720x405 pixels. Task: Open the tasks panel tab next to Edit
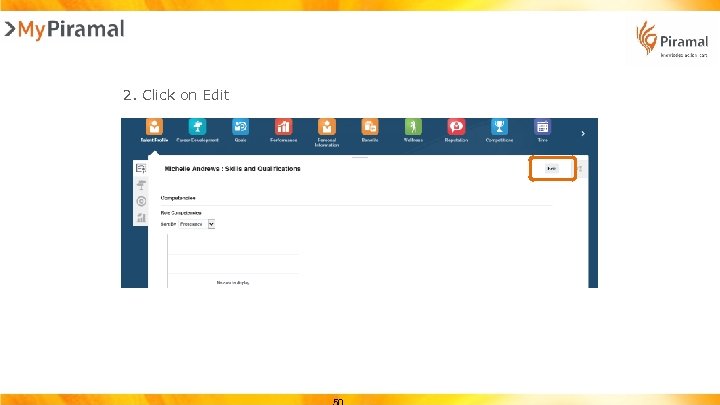point(580,169)
